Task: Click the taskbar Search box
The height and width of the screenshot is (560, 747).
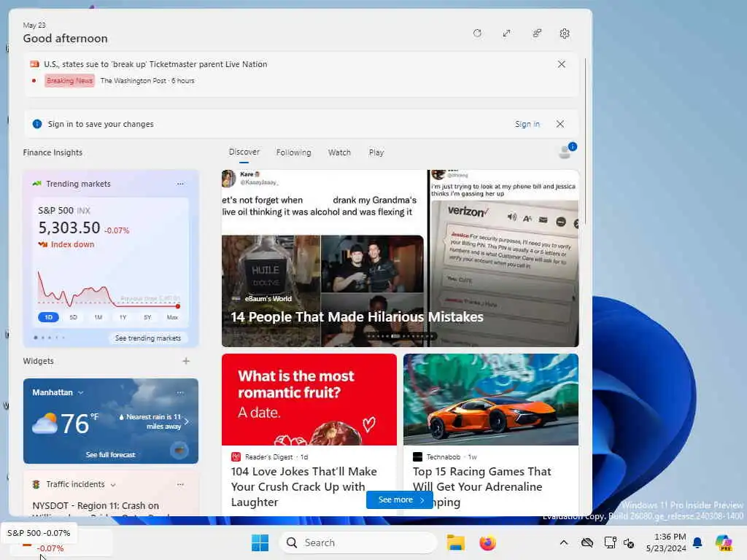Action: pos(357,542)
